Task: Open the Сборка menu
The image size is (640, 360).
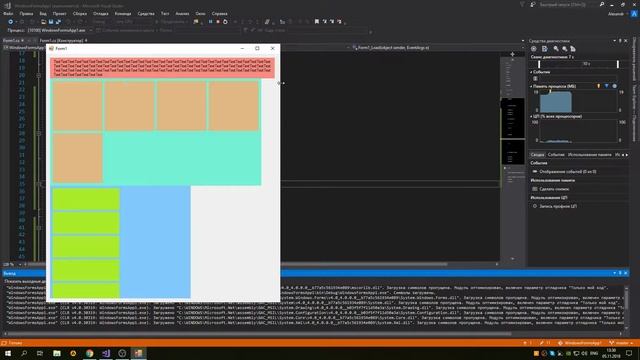Action: pyautogui.click(x=80, y=13)
